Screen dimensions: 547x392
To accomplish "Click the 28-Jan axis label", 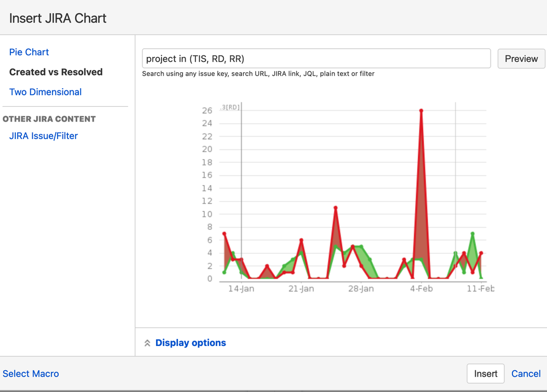I will [x=361, y=289].
